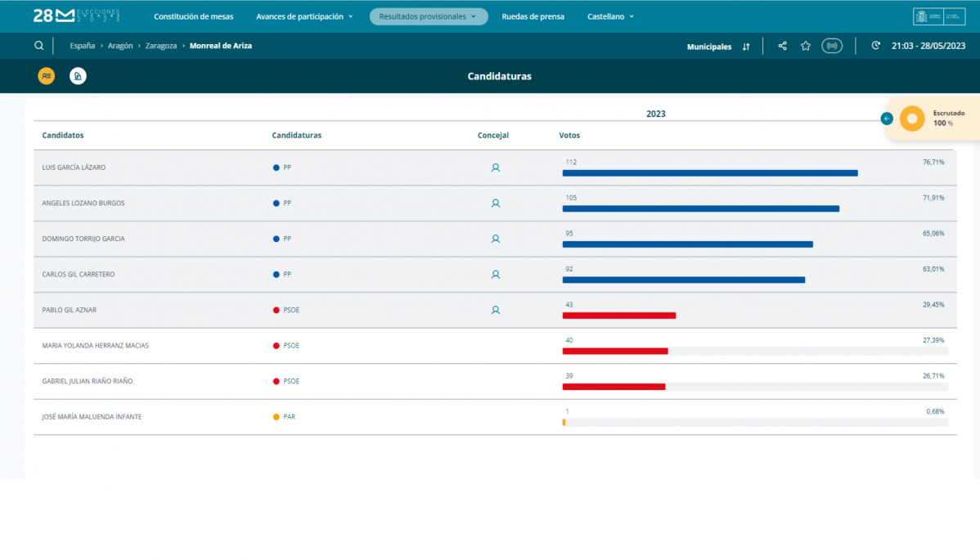Open Ruedas de prensa menu item
Image resolution: width=980 pixels, height=560 pixels.
pos(533,16)
